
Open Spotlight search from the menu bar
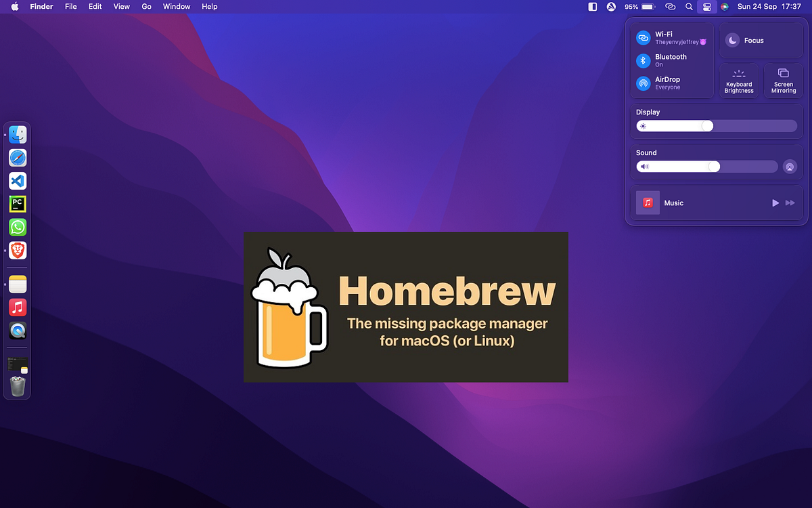(689, 7)
